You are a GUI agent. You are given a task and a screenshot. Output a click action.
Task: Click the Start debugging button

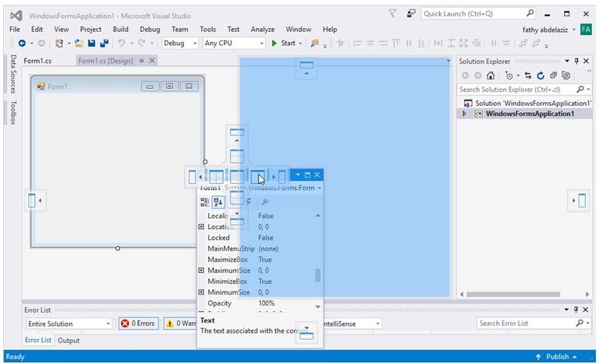284,43
